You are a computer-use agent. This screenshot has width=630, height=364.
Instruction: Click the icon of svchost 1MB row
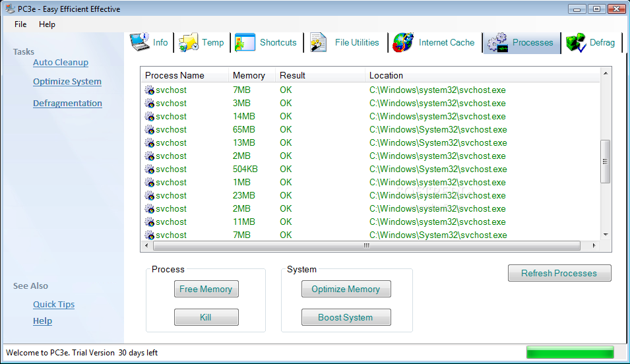(x=150, y=183)
